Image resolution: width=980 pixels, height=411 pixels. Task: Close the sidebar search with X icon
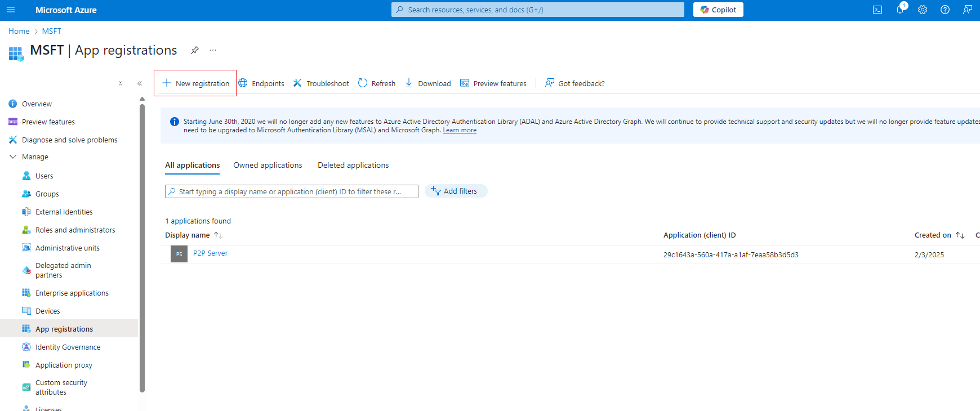(121, 83)
